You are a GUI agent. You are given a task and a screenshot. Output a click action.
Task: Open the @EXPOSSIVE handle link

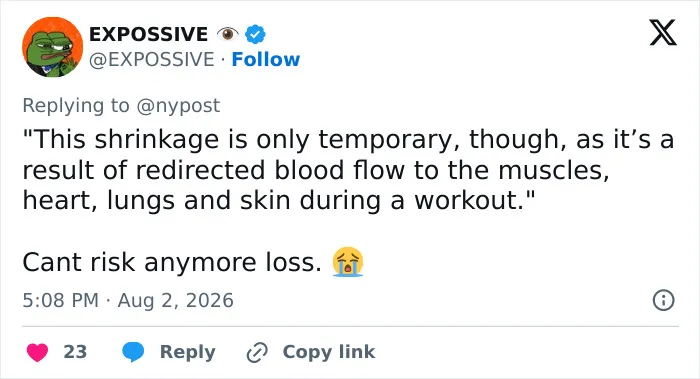click(x=151, y=59)
